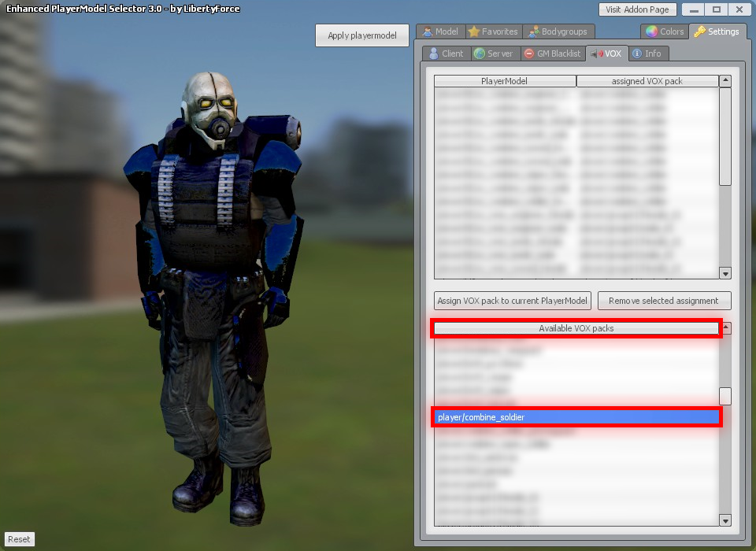Sort by assigned VOX pack column header

click(647, 81)
